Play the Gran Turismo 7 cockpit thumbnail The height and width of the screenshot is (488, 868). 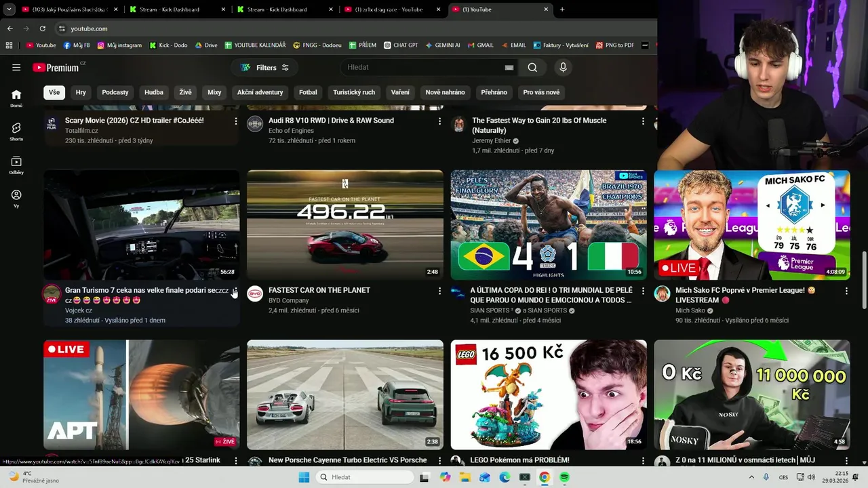(x=142, y=225)
